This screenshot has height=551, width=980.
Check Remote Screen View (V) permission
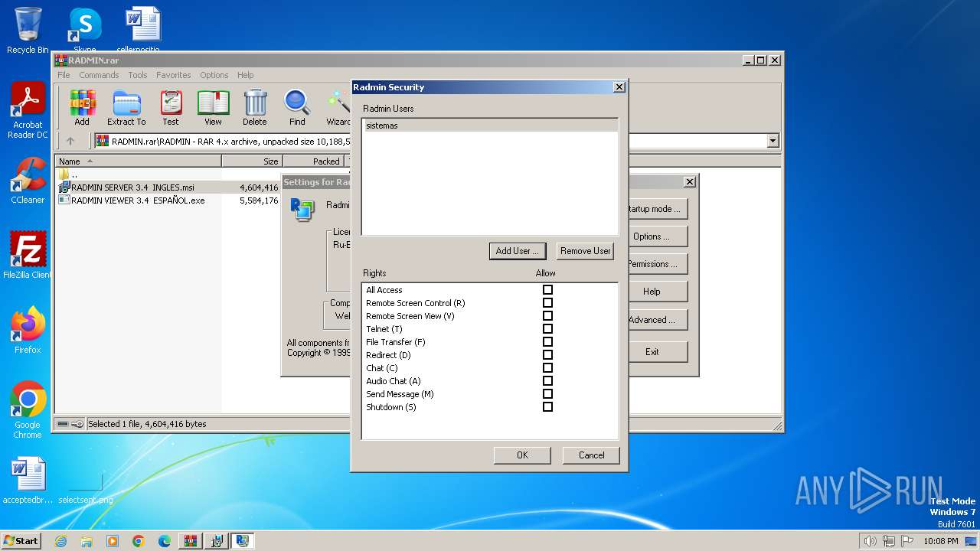click(547, 316)
